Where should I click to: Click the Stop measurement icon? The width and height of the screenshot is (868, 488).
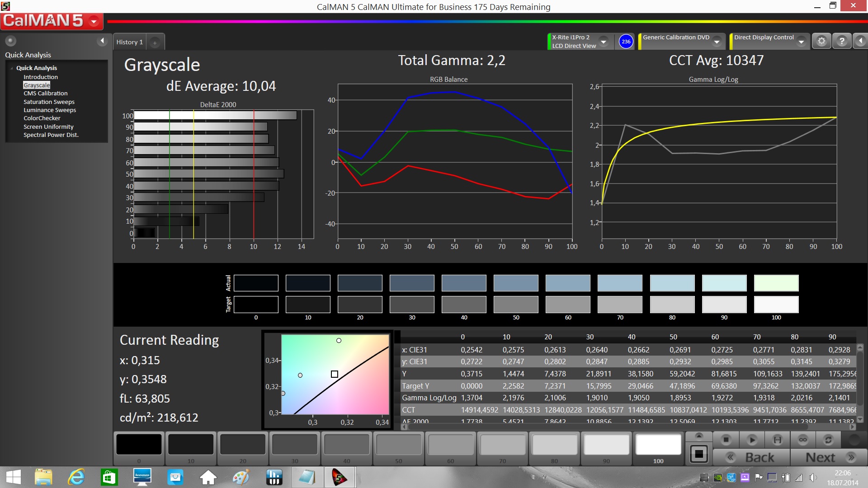pos(726,439)
